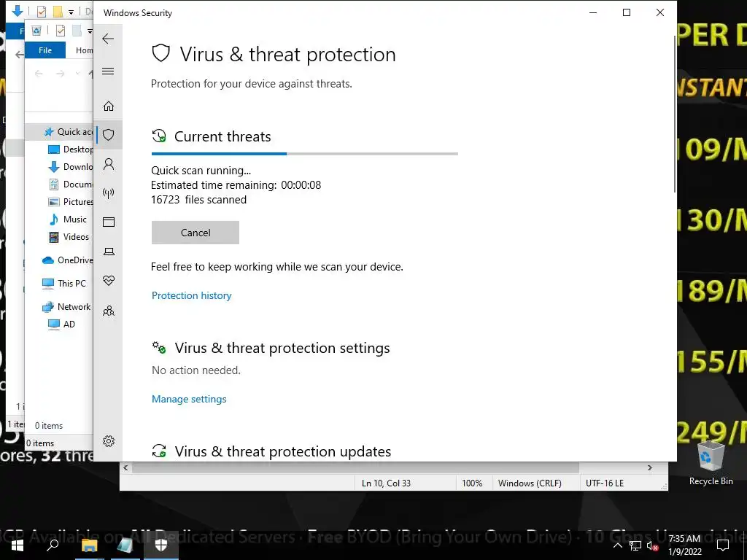Click Properties checkmark icon in Explorer quick toolbar
This screenshot has width=747, height=560.
click(x=61, y=31)
